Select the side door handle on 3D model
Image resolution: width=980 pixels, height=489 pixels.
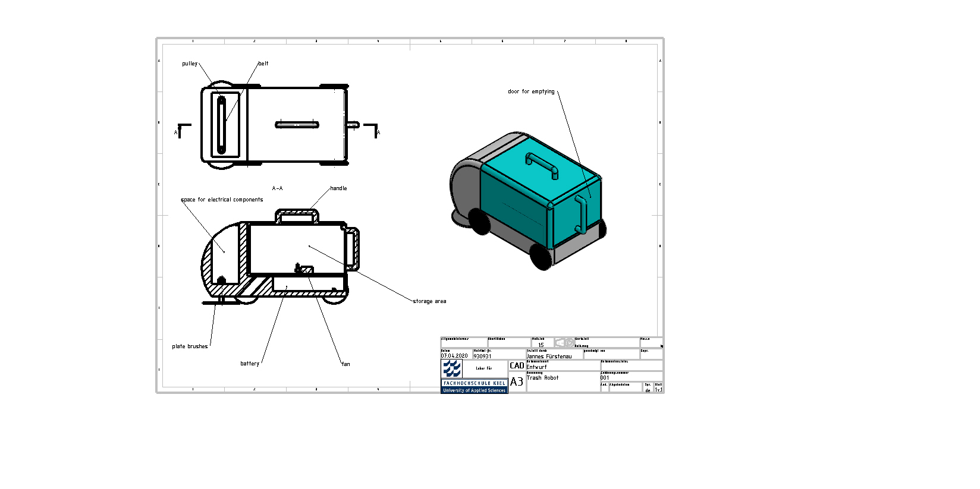pyautogui.click(x=581, y=214)
